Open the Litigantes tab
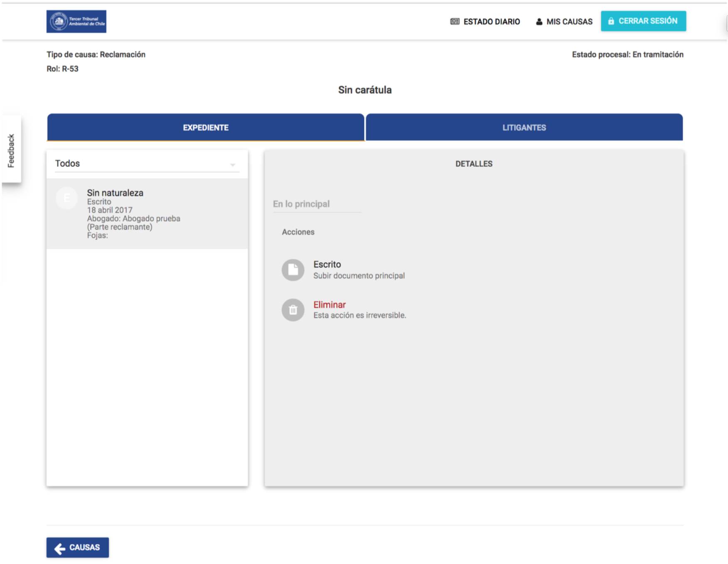 point(524,128)
